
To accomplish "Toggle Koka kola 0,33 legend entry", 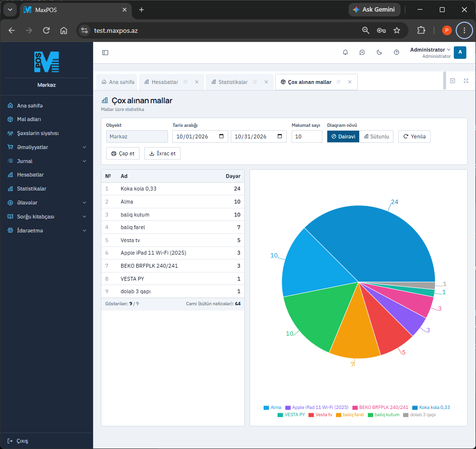I will 431,408.
